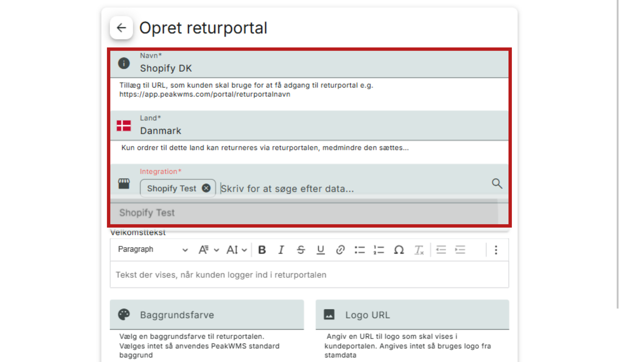Click the Opret returportal heading
Image resolution: width=644 pixels, height=362 pixels.
click(x=203, y=28)
